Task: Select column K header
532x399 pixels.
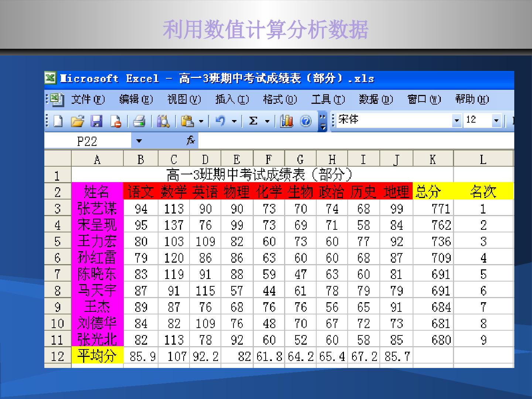Action: point(433,159)
